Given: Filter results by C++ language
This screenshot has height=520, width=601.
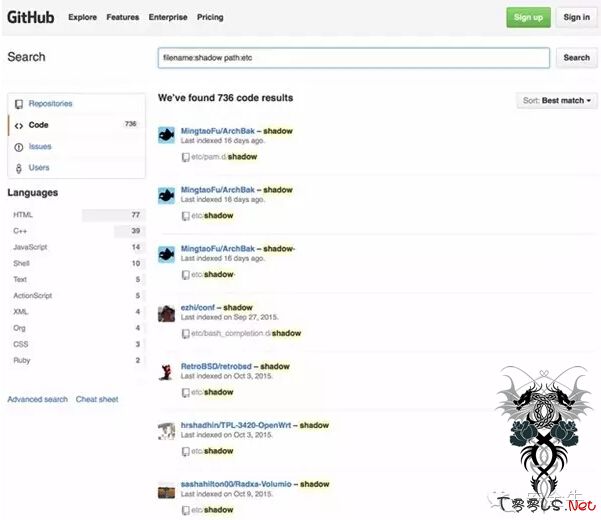Looking at the screenshot, I should [x=20, y=231].
